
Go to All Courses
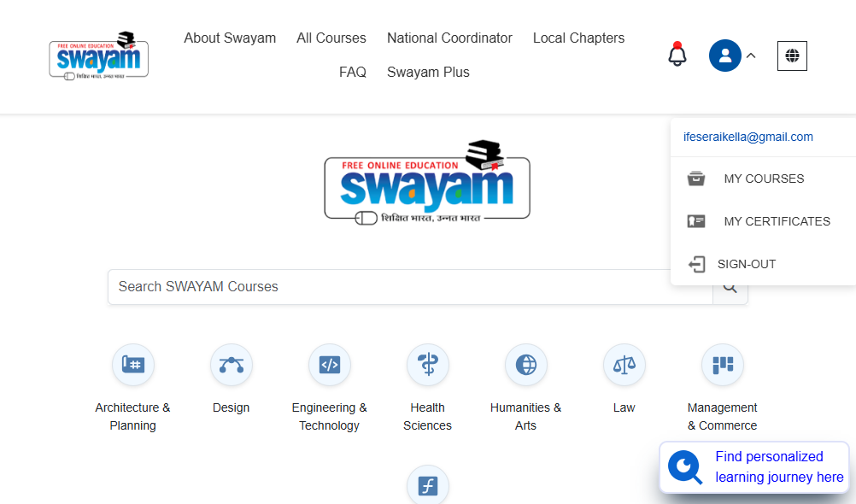click(x=331, y=38)
